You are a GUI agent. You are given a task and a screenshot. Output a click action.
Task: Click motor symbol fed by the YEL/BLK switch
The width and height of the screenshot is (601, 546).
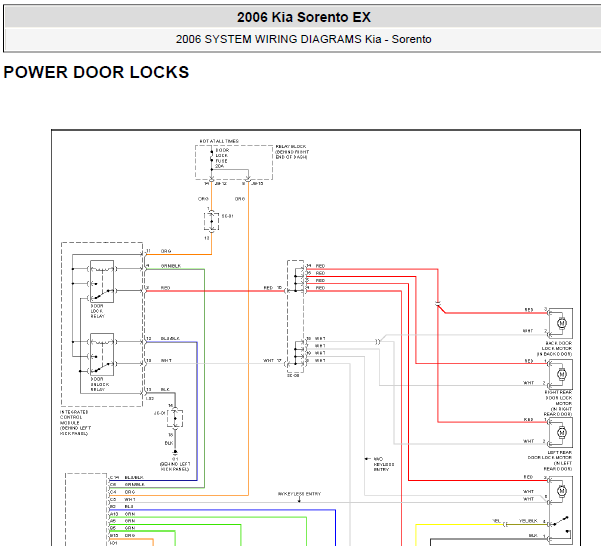click(x=562, y=491)
